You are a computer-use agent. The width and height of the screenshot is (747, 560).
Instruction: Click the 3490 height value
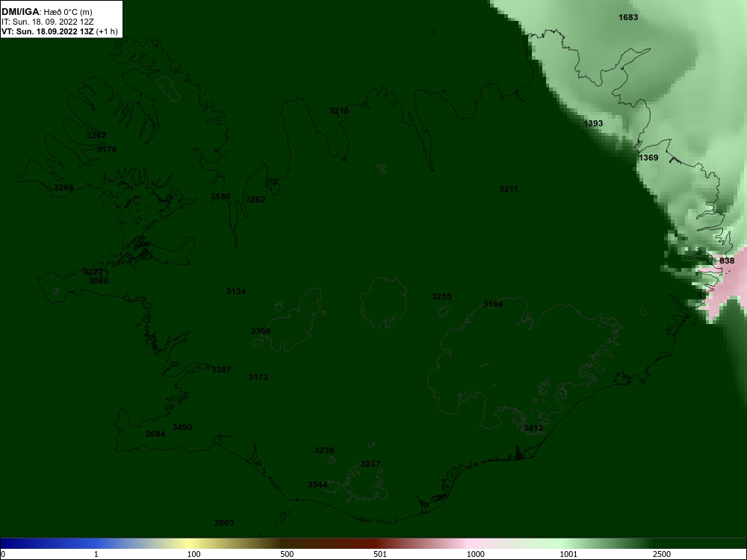tap(182, 427)
